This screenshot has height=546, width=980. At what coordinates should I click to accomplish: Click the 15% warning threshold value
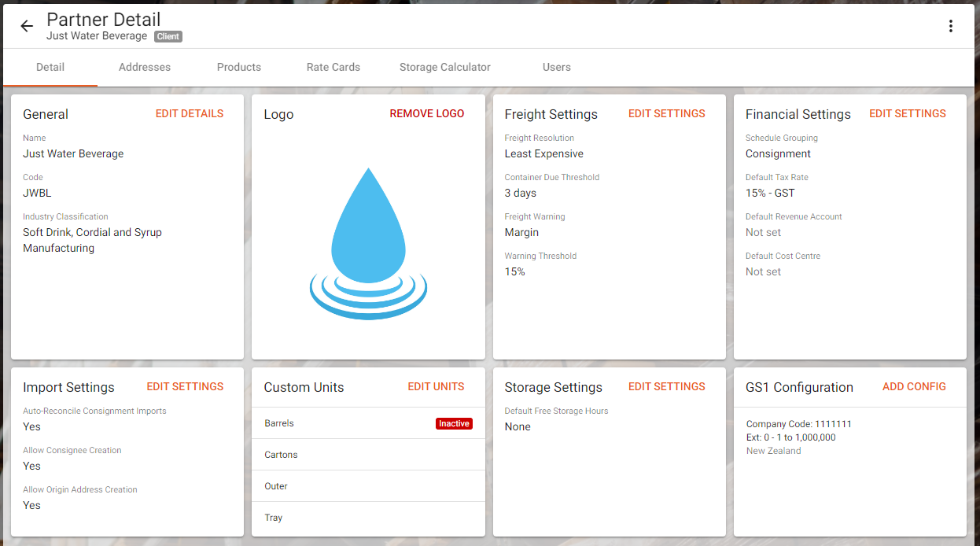click(x=514, y=271)
